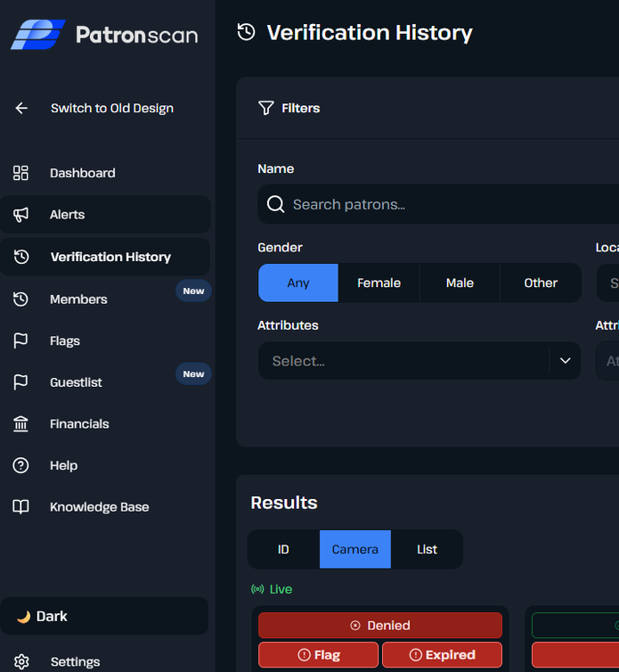
Task: Click the Financials bank icon
Action: point(20,424)
